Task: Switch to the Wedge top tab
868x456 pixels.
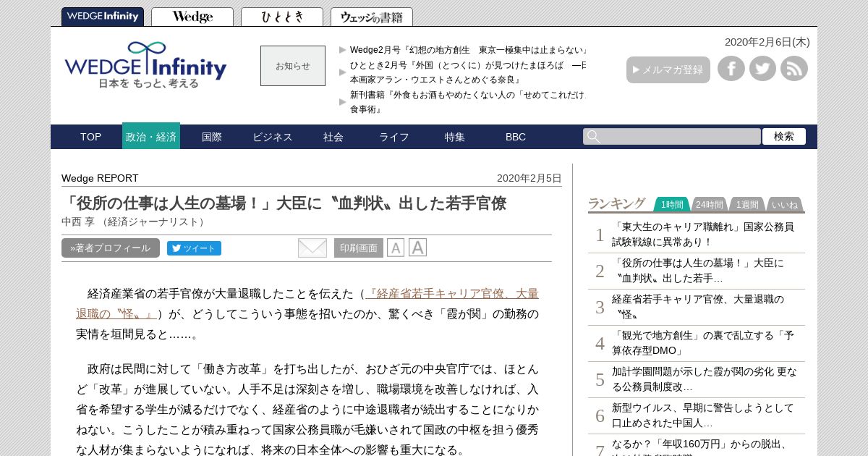Action: [192, 17]
